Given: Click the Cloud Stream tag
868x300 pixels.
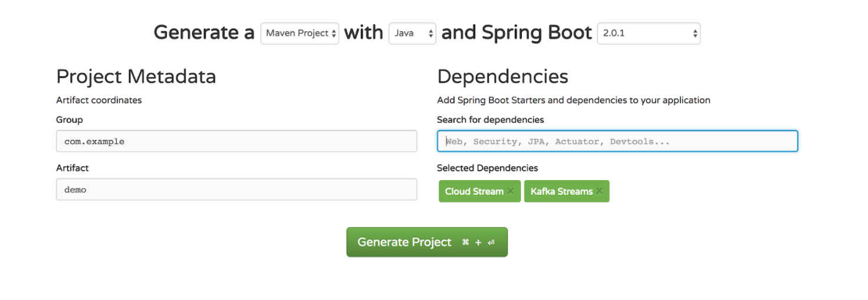Looking at the screenshot, I should pyautogui.click(x=479, y=191).
